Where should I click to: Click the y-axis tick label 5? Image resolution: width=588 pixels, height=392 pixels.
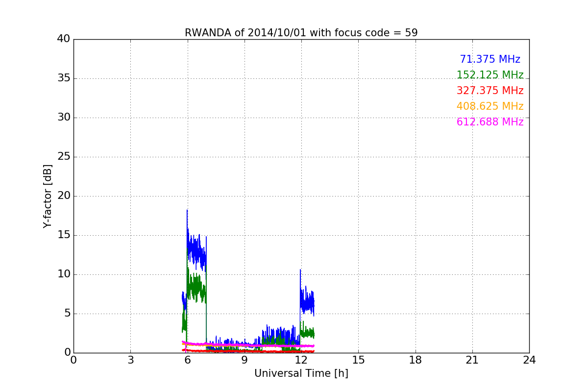[x=67, y=314]
